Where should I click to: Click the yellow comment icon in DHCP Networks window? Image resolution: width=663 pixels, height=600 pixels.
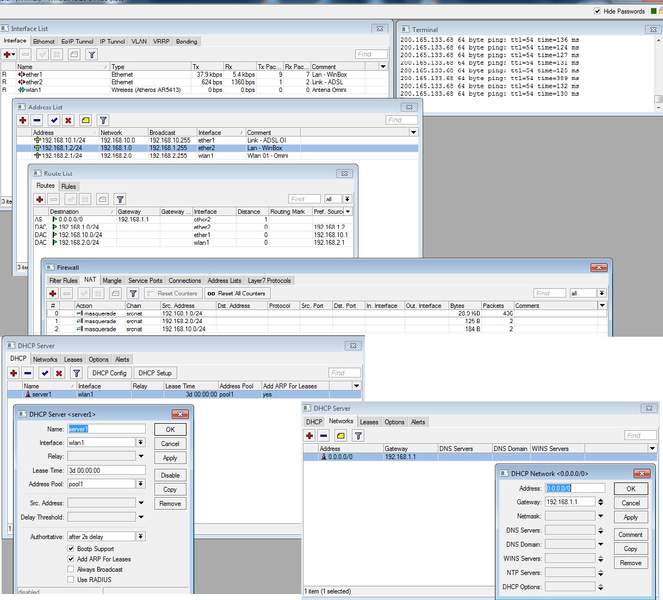(x=341, y=436)
